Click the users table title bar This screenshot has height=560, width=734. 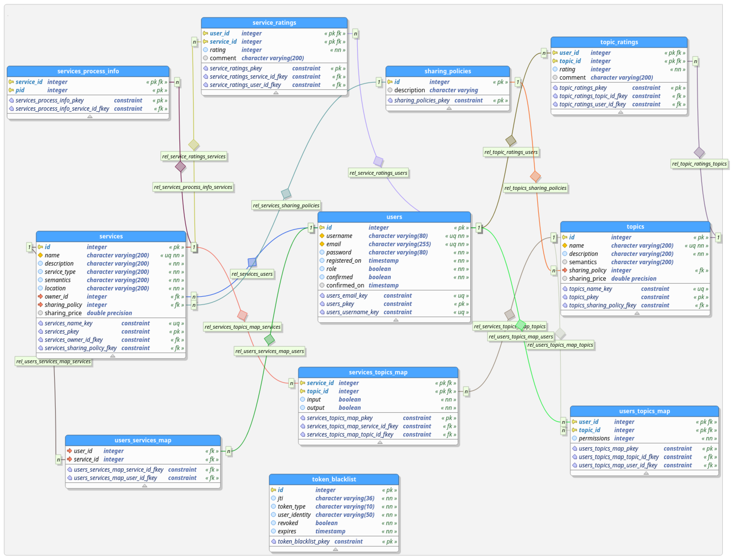[394, 217]
